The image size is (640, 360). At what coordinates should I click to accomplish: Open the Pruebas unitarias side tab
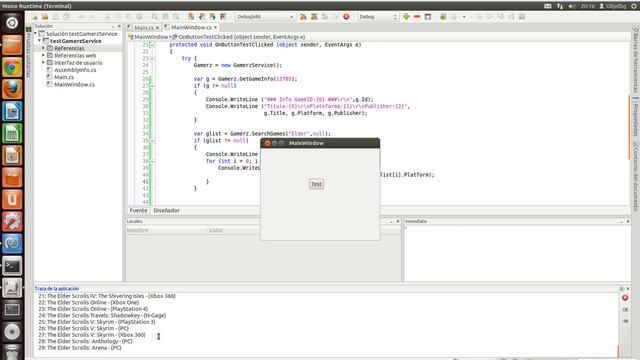pos(29,52)
